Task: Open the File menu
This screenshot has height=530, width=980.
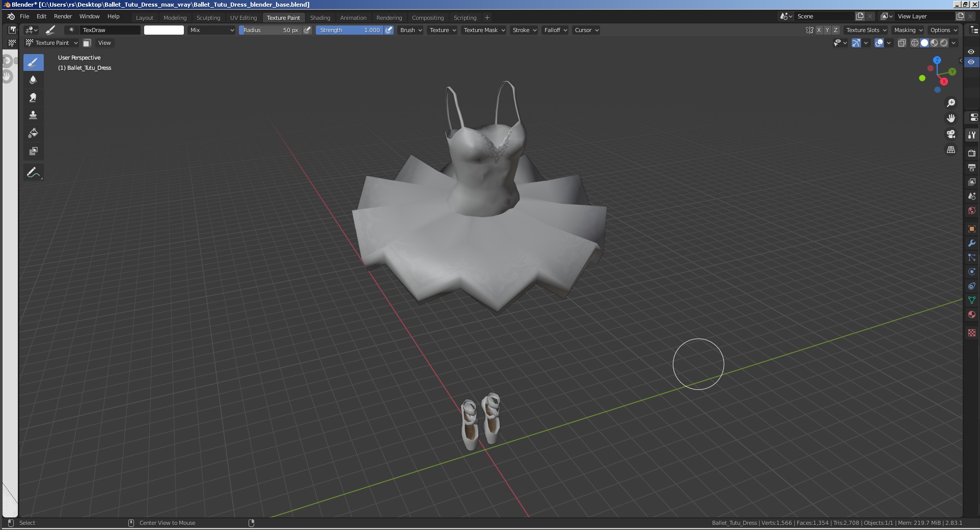Action: (24, 16)
